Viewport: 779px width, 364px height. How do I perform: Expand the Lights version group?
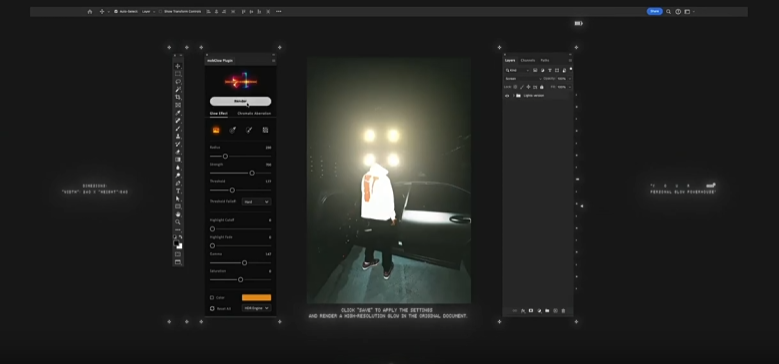tap(513, 95)
